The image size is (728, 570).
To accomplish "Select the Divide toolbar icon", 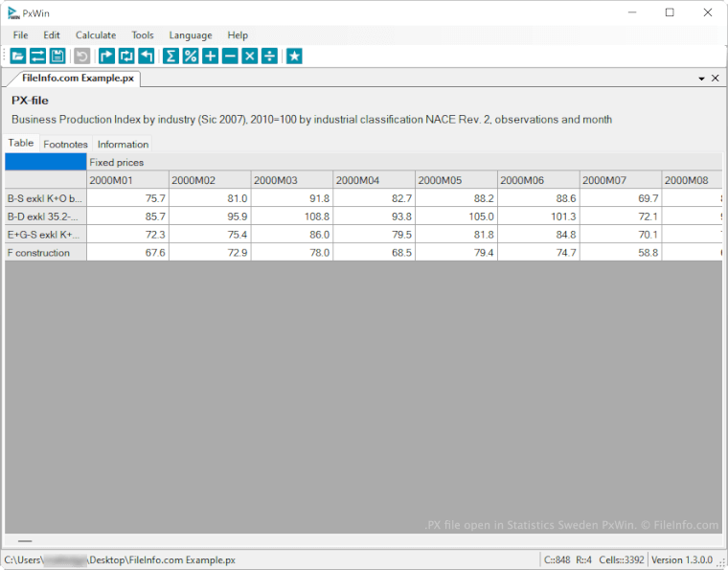I will click(270, 57).
